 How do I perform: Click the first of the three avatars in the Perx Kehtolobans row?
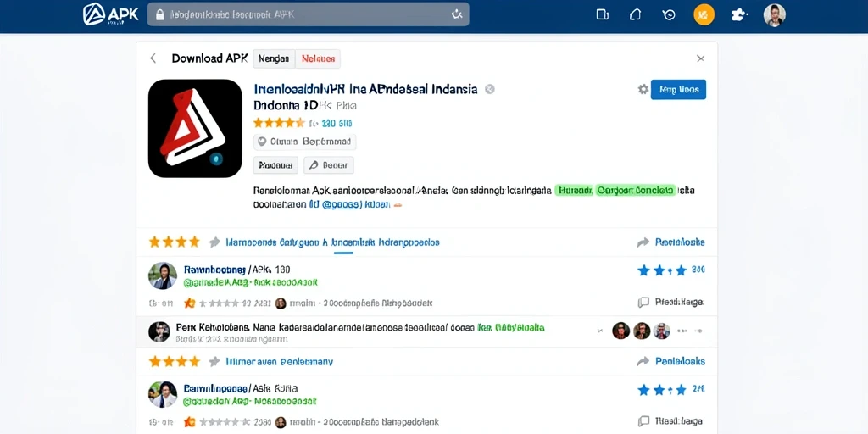pyautogui.click(x=621, y=331)
